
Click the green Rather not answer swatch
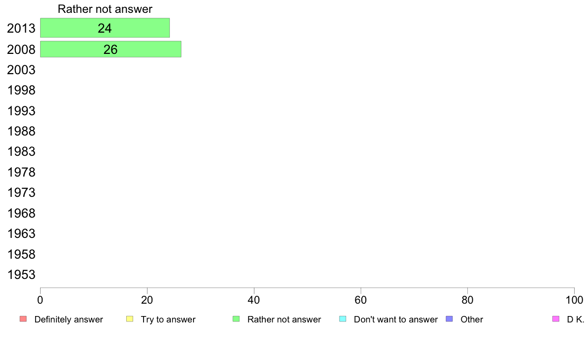coord(236,319)
